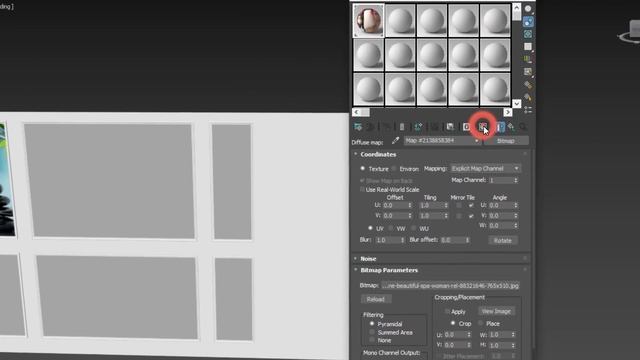The width and height of the screenshot is (640, 360).
Task: Expand the Noise rollout
Action: [356, 259]
